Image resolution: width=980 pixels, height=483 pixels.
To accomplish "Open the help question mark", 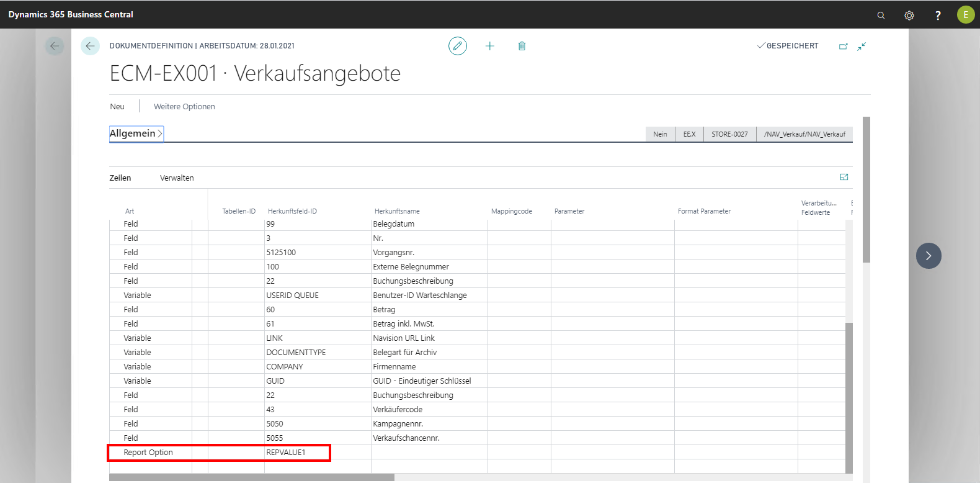I will tap(938, 15).
